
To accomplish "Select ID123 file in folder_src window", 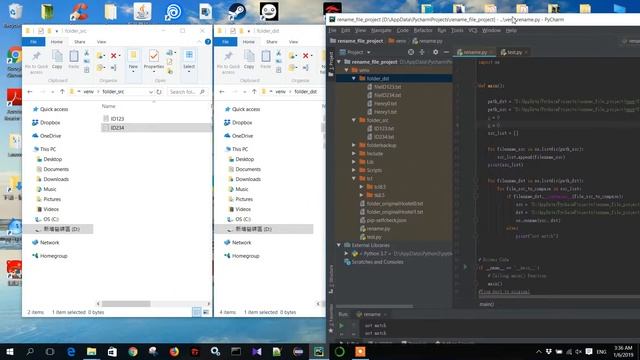I will point(117,119).
